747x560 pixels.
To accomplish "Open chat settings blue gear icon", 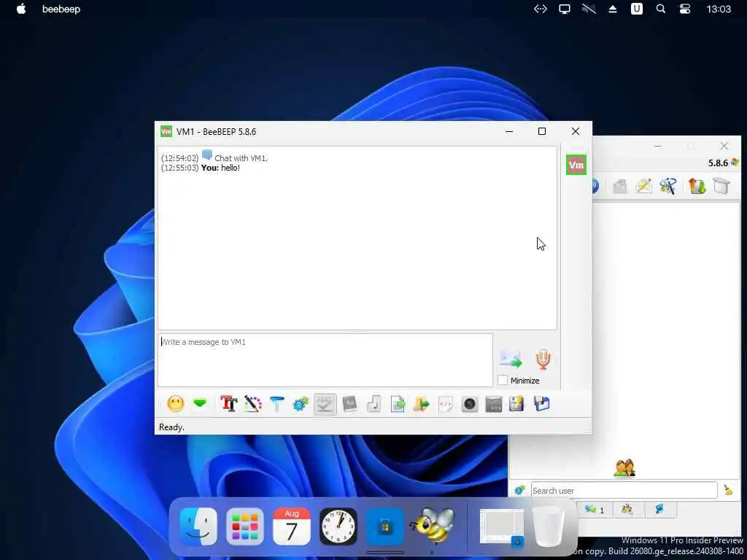I will coord(301,404).
